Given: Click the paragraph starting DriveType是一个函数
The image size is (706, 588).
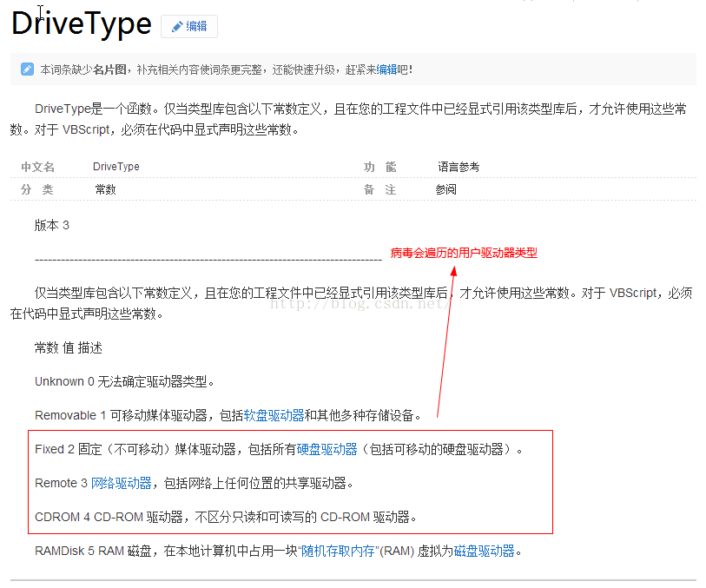Looking at the screenshot, I should click(348, 119).
